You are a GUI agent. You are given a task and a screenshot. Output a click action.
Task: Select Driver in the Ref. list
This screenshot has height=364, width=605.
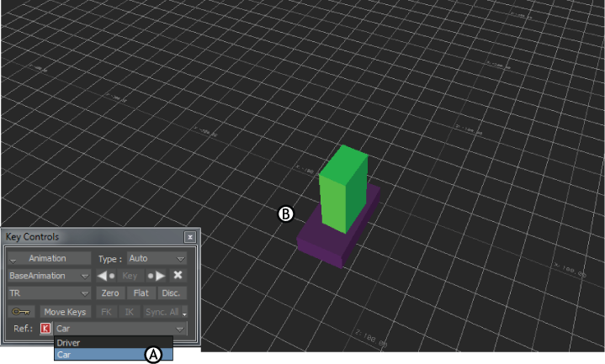114,342
